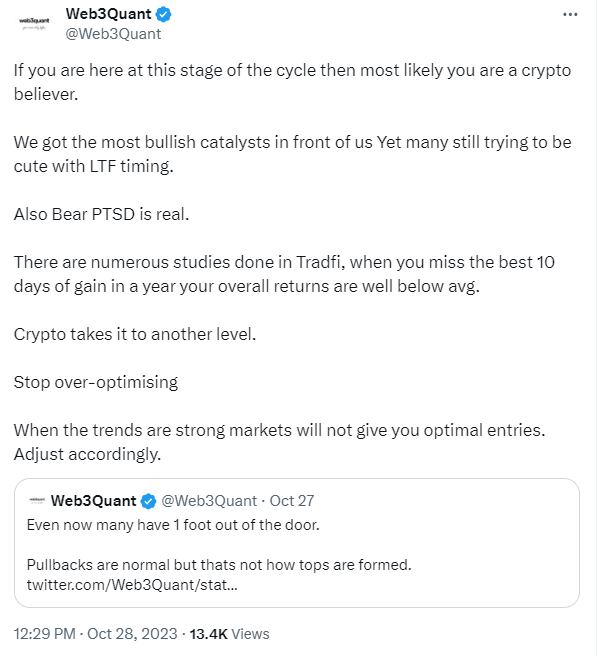
Task: Click the 12:29 PM · Oct 28, 2023 timestamp
Action: (95, 633)
